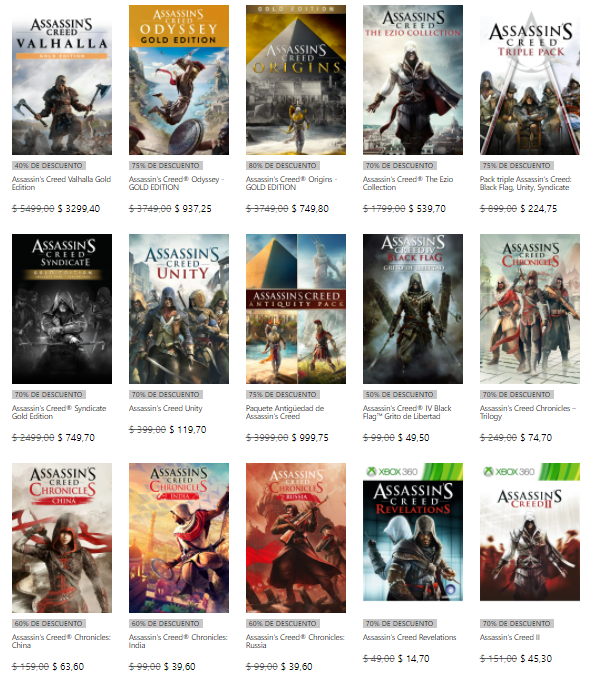Select the Xbox 360 Assassin's Creed II cover
This screenshot has height=682, width=602.
coord(530,532)
